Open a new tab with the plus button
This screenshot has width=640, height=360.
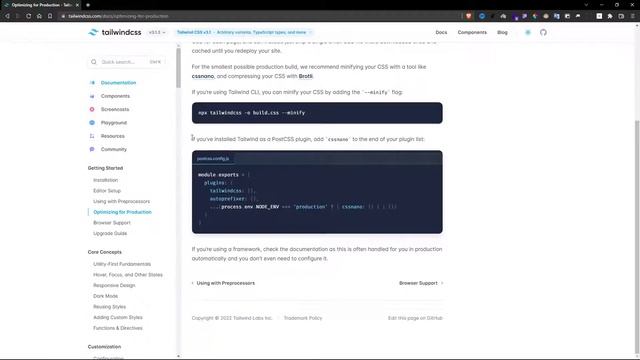[88, 5]
